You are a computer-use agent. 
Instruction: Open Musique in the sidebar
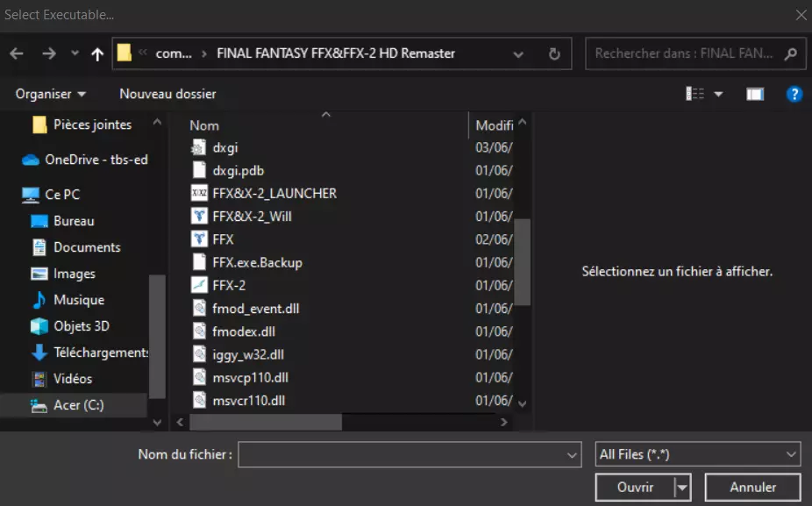(x=68, y=300)
